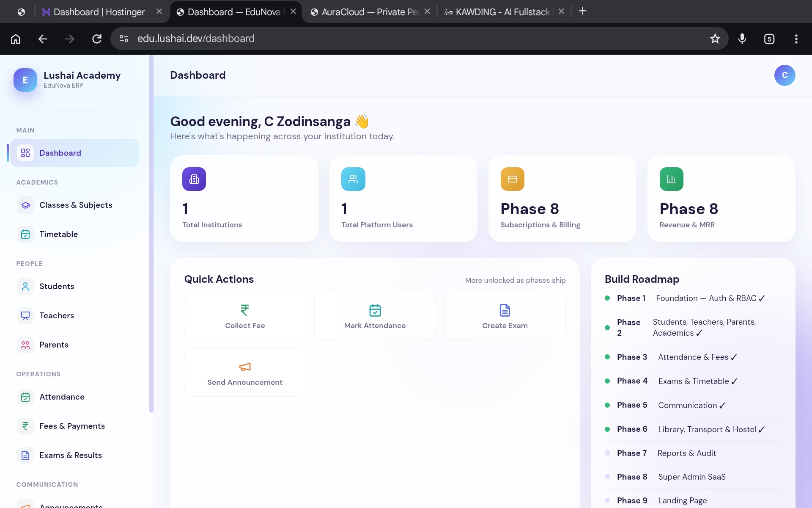This screenshot has height=508, width=812.
Task: Open the user avatar menu
Action: click(785, 75)
